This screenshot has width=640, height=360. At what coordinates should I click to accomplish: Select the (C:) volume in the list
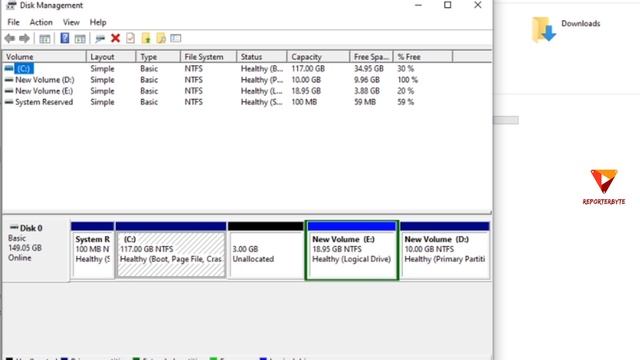click(24, 69)
